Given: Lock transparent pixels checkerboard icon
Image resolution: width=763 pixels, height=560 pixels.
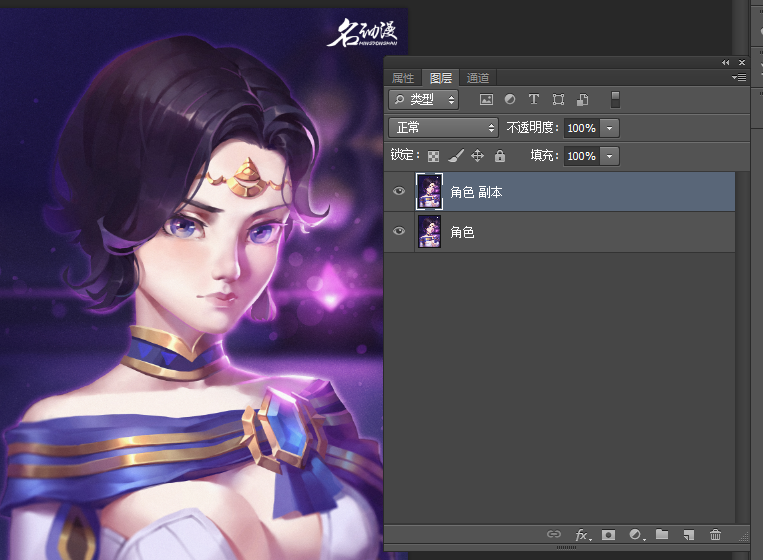Looking at the screenshot, I should (x=433, y=156).
